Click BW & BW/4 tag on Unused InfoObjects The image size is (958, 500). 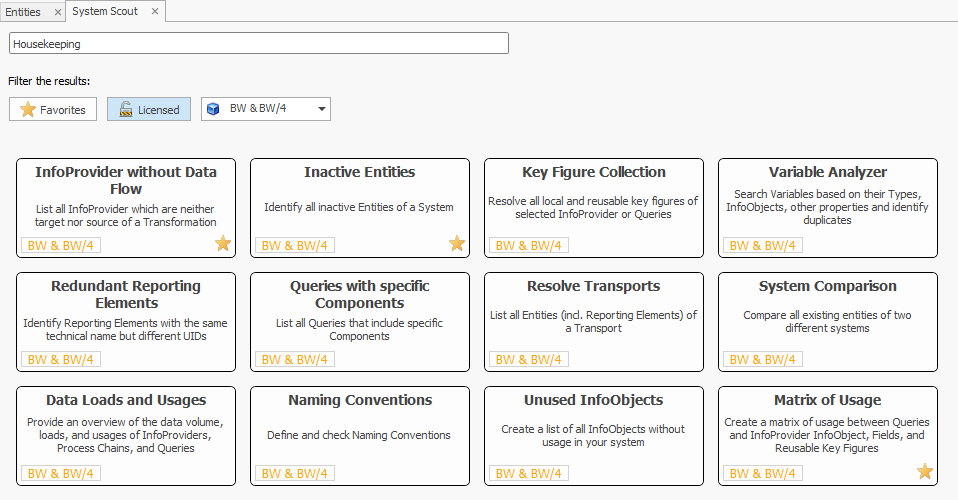pos(529,473)
